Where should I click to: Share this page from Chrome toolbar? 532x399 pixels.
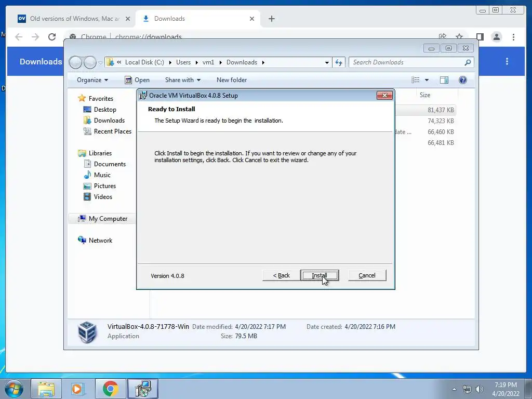pyautogui.click(x=443, y=37)
